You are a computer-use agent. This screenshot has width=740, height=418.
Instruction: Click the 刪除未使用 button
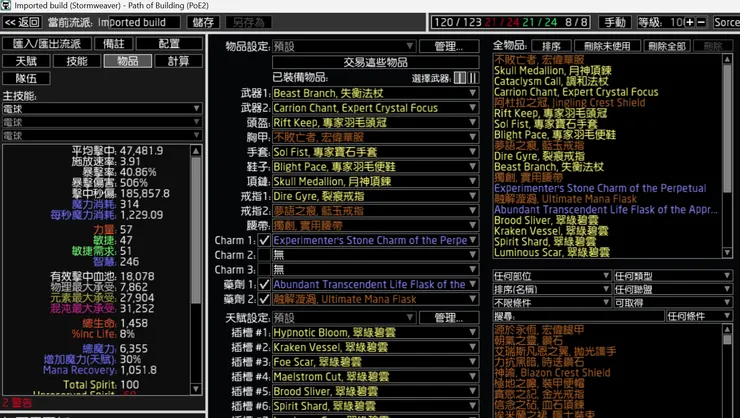[607, 46]
